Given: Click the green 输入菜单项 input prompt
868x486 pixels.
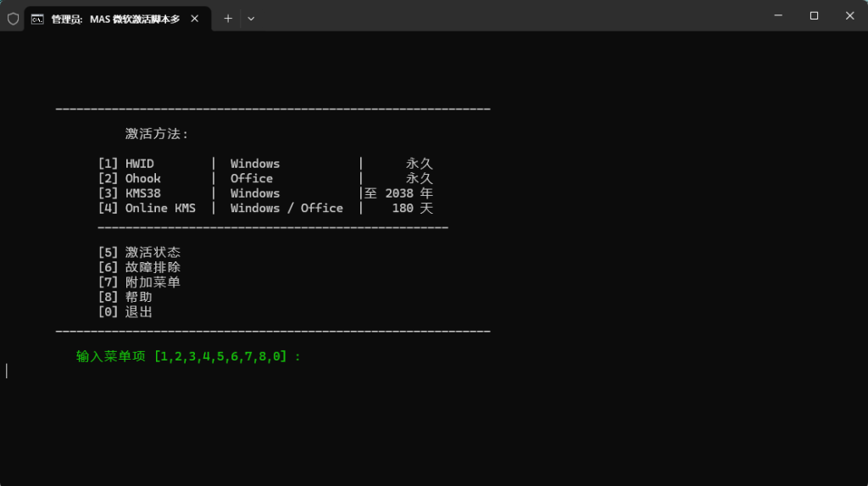Looking at the screenshot, I should [188, 357].
